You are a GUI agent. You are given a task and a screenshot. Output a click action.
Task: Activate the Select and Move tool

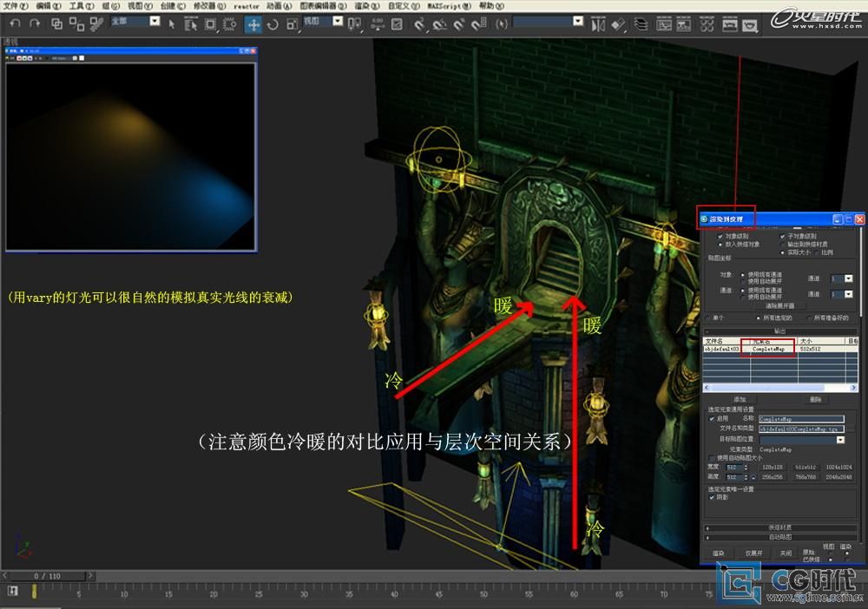point(253,24)
